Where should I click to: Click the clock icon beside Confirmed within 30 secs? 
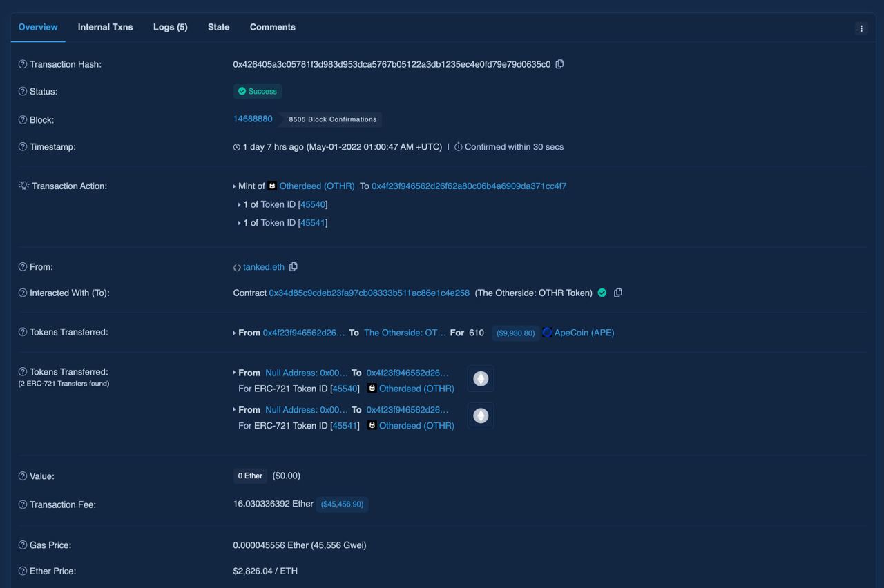[459, 147]
